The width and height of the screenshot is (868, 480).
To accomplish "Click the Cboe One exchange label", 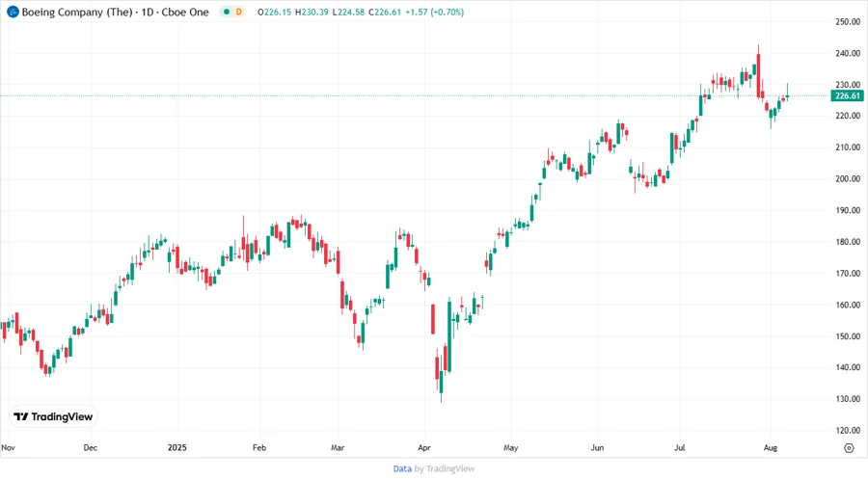I will pos(185,12).
